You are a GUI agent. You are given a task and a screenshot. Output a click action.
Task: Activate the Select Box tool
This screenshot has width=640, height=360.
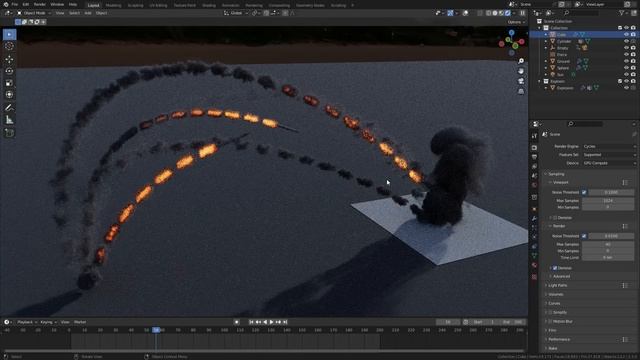(9, 34)
